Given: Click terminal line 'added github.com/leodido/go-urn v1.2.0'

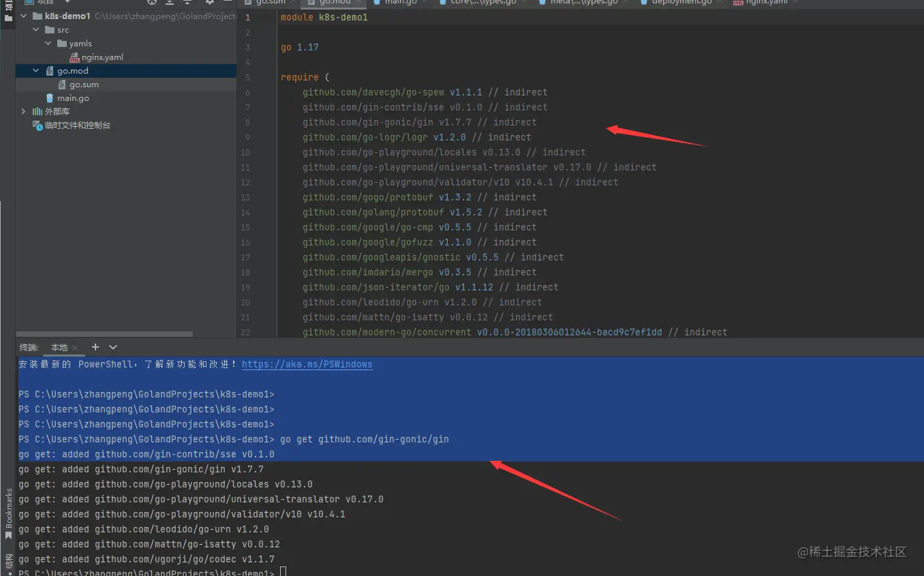Looking at the screenshot, I should point(144,530).
